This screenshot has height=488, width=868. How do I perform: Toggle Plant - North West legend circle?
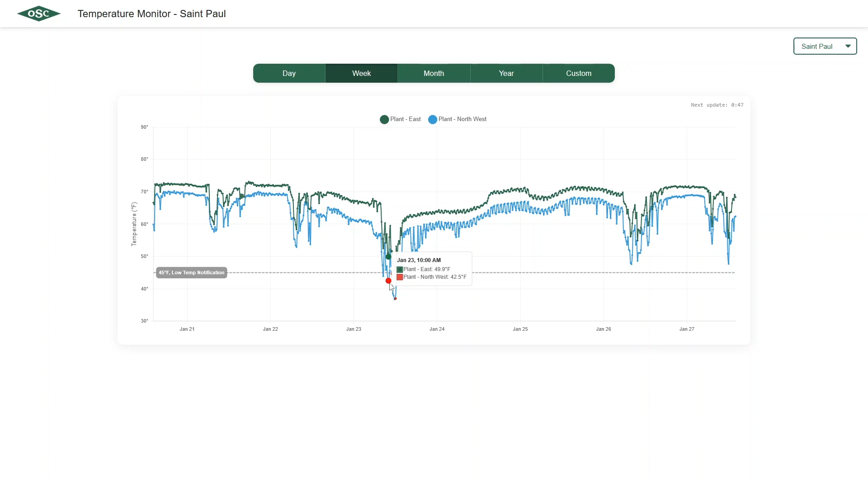point(433,120)
